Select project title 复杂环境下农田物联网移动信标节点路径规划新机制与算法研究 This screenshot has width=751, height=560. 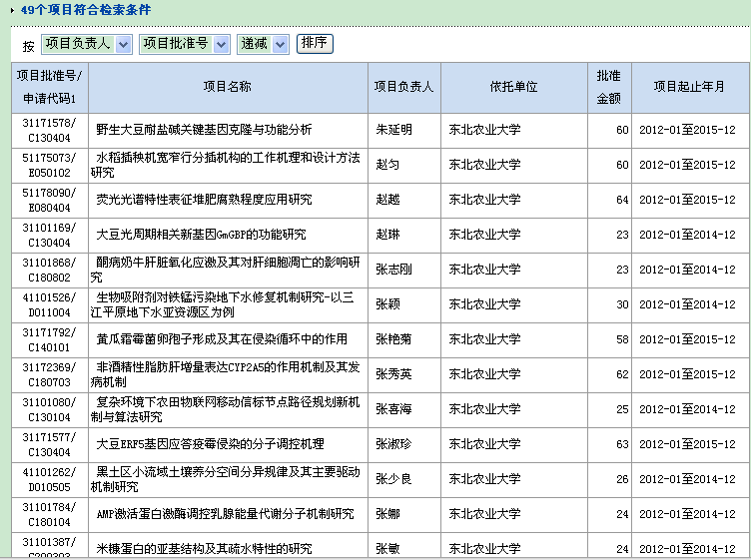tap(225, 409)
